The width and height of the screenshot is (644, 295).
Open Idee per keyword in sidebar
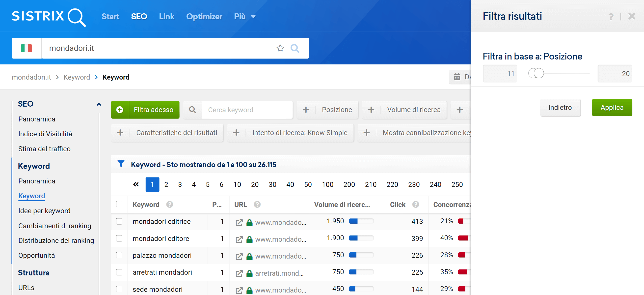click(45, 211)
